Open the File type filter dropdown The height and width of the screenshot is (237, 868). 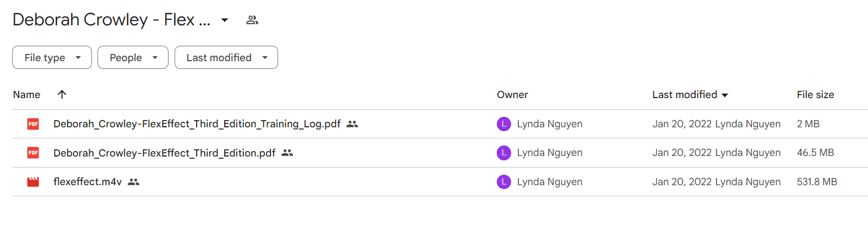tap(52, 57)
